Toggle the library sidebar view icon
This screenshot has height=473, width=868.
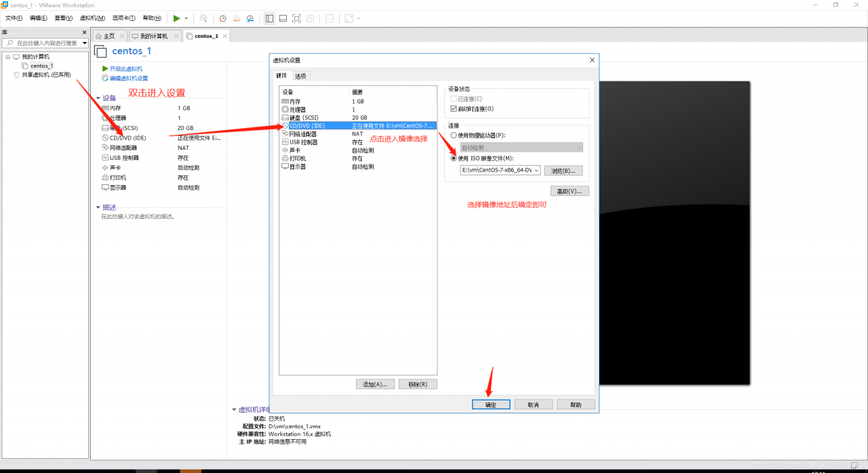point(269,18)
